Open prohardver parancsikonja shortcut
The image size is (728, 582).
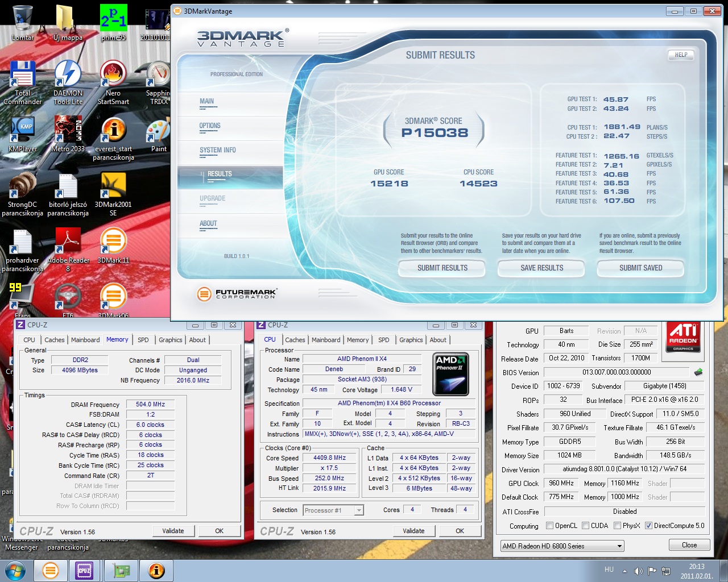pyautogui.click(x=23, y=251)
